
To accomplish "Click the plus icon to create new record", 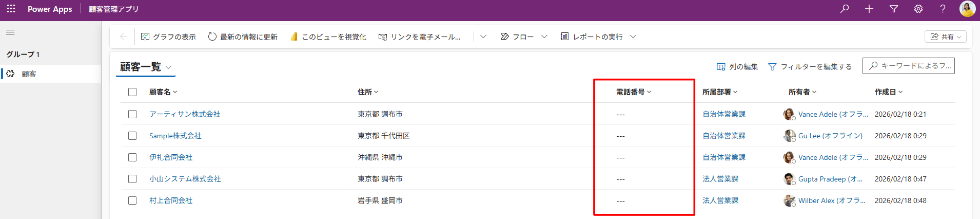I will coord(869,9).
